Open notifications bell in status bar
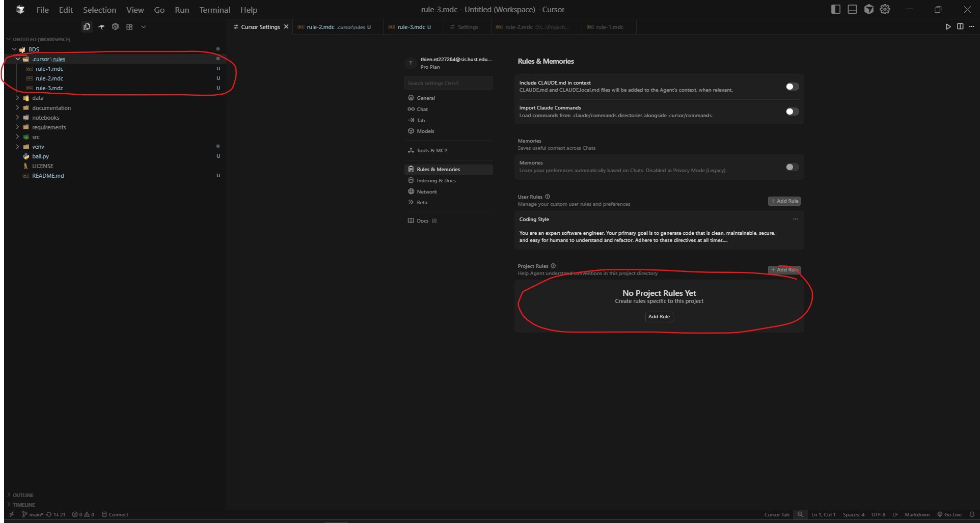Image resolution: width=980 pixels, height=523 pixels. [972, 514]
